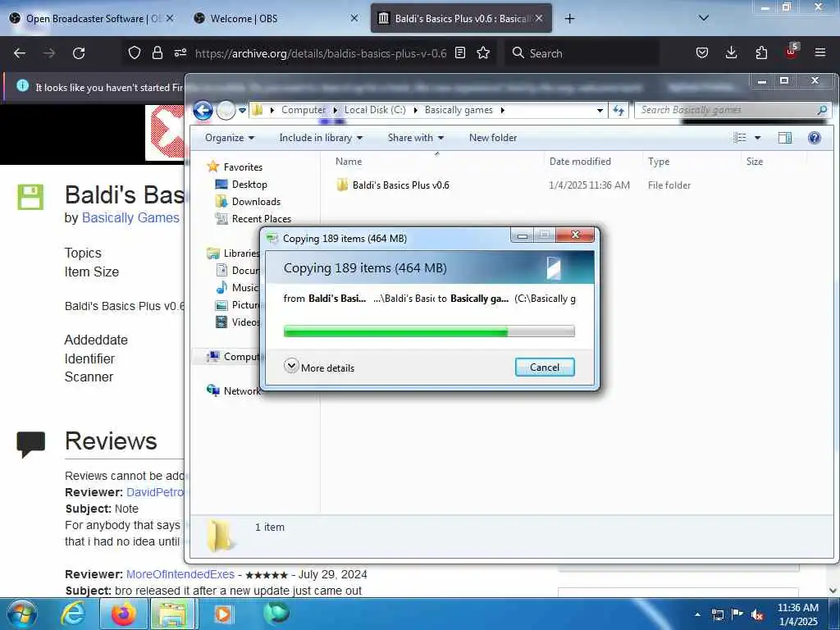This screenshot has height=630, width=840.
Task: Open the Include in library menu
Action: [x=321, y=138]
